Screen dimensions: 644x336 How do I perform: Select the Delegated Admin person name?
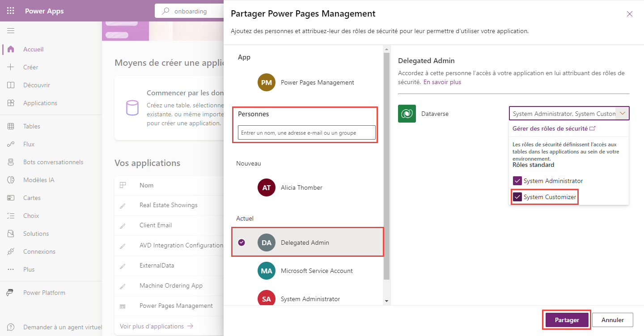click(x=305, y=242)
